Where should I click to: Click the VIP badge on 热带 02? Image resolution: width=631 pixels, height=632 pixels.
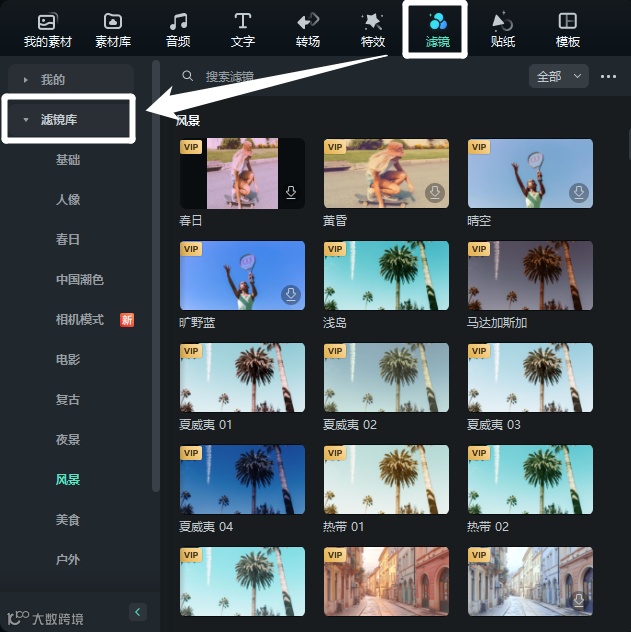[479, 453]
